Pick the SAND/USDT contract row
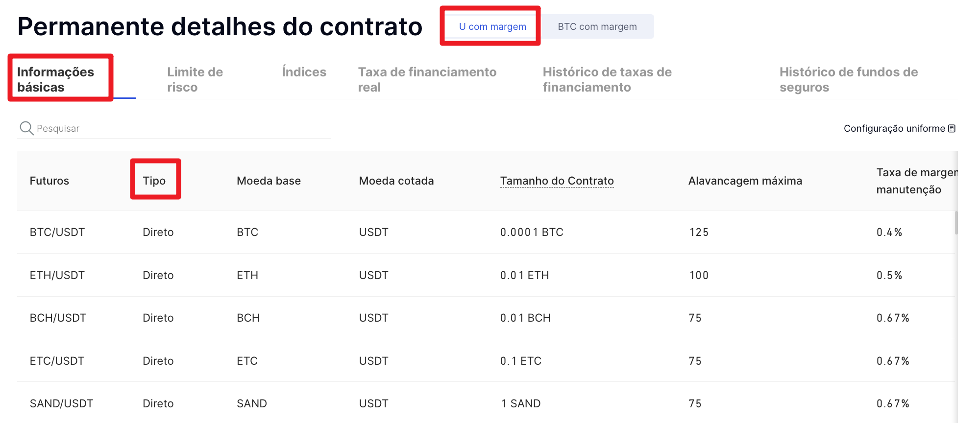This screenshot has width=980, height=423. click(61, 403)
